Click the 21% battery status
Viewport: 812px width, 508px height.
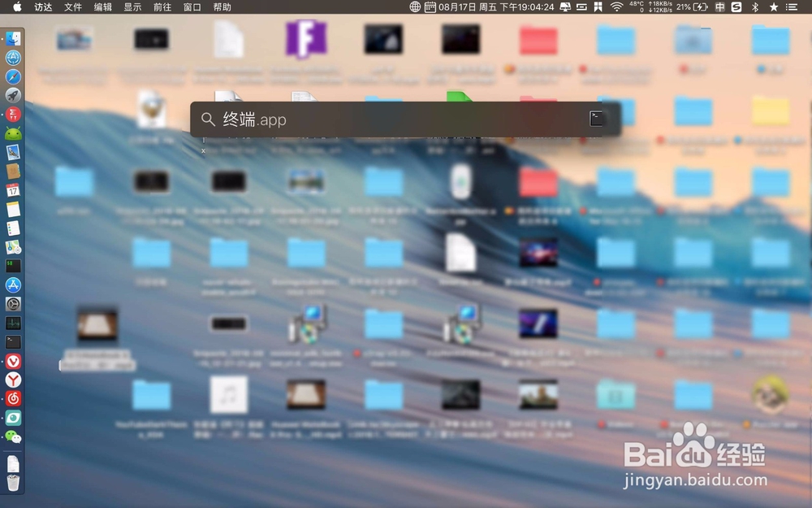[692, 7]
